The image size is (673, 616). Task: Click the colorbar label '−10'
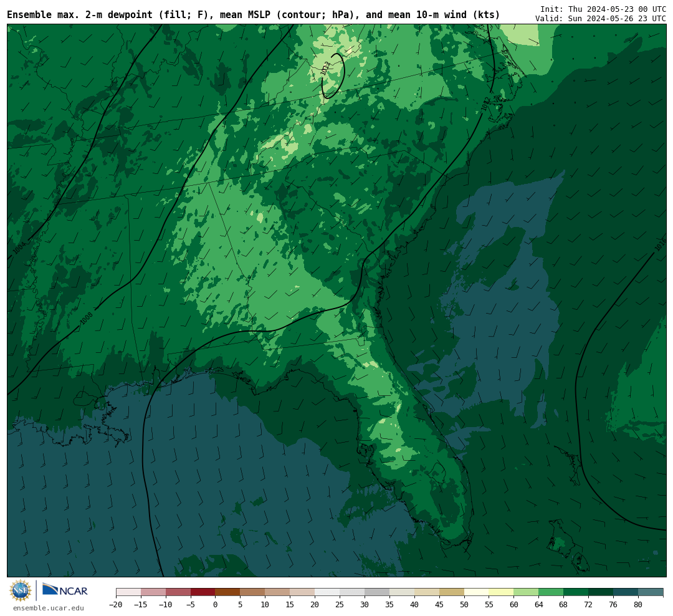pos(166,605)
